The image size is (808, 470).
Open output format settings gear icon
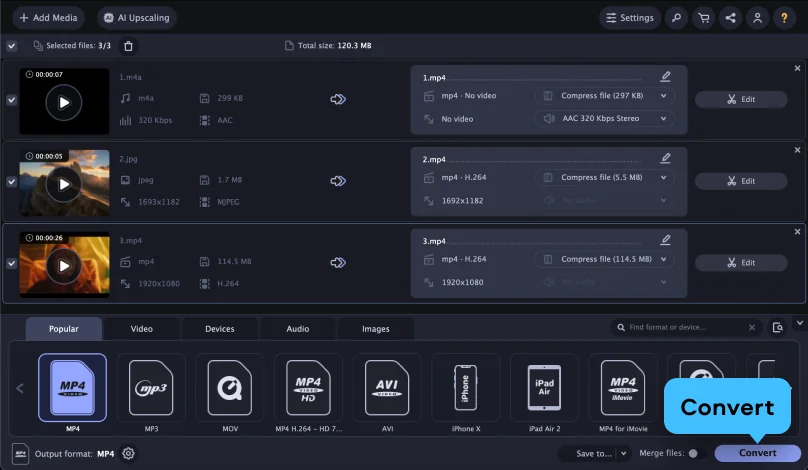(128, 453)
